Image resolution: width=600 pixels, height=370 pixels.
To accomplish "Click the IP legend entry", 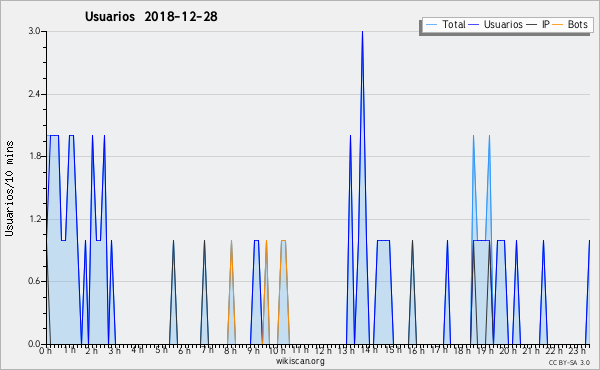I will coord(538,24).
